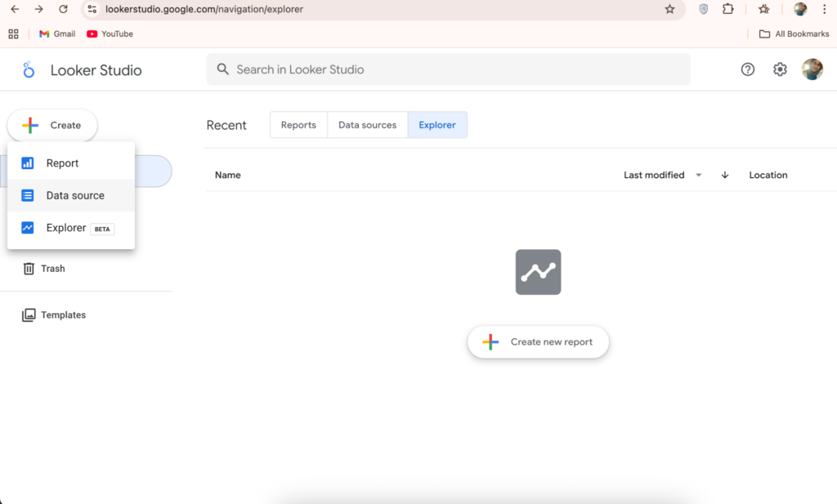Click the Gmail bookmark icon
The height and width of the screenshot is (504, 837).
point(44,34)
